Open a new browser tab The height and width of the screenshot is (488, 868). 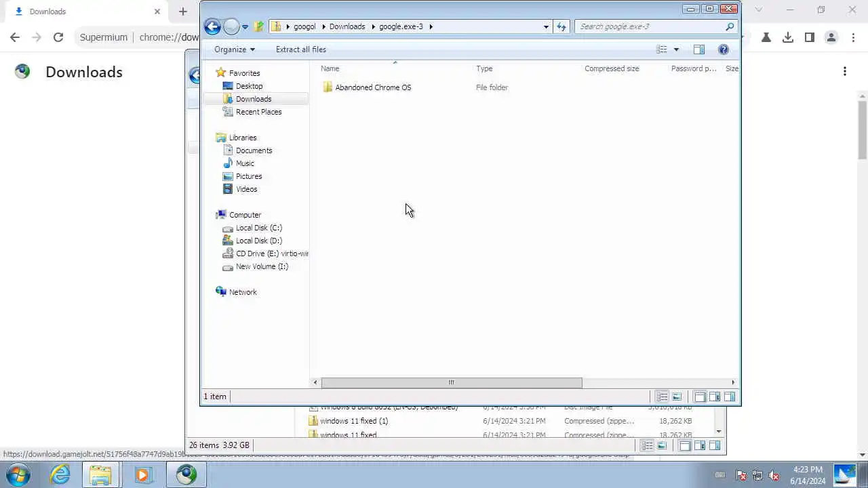182,12
